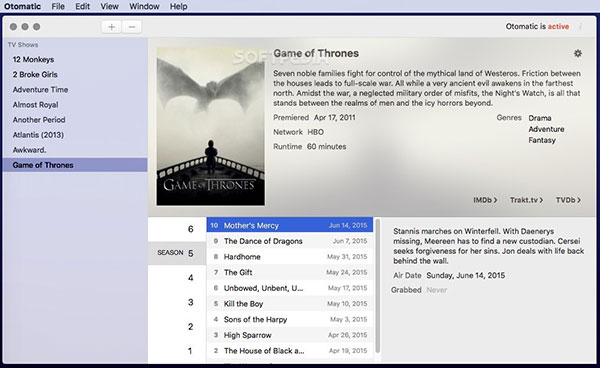Select episode High Sparrow
This screenshot has width=600, height=368.
click(290, 335)
